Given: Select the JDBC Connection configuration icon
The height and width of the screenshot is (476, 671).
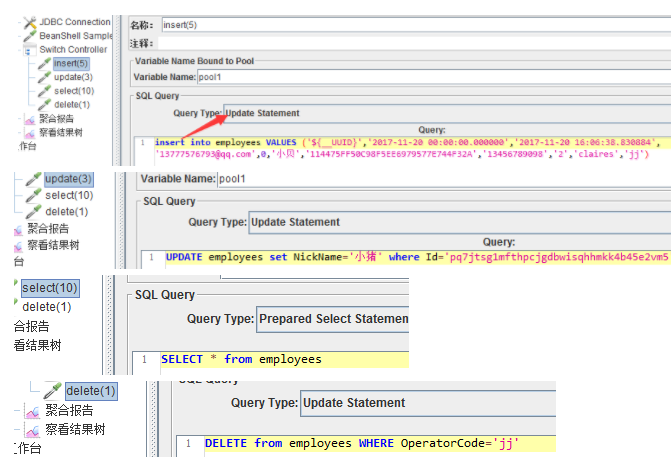Looking at the screenshot, I should pos(30,22).
